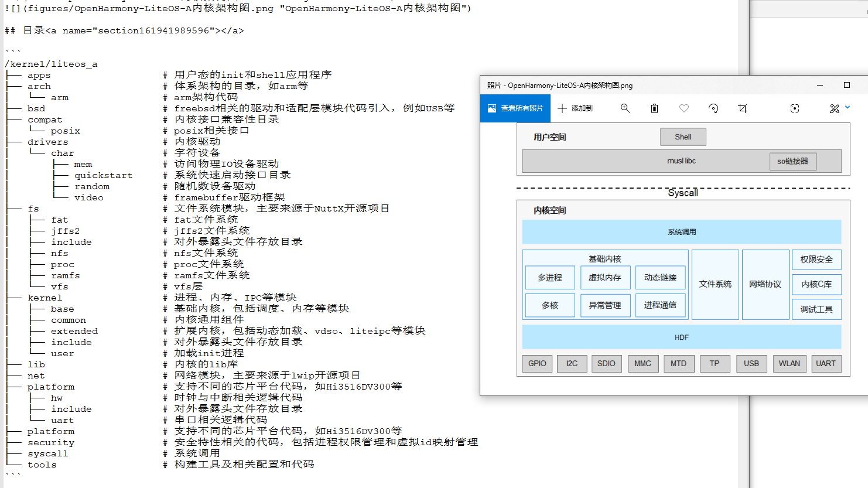Mark photo as favorite with heart icon

pos(684,108)
